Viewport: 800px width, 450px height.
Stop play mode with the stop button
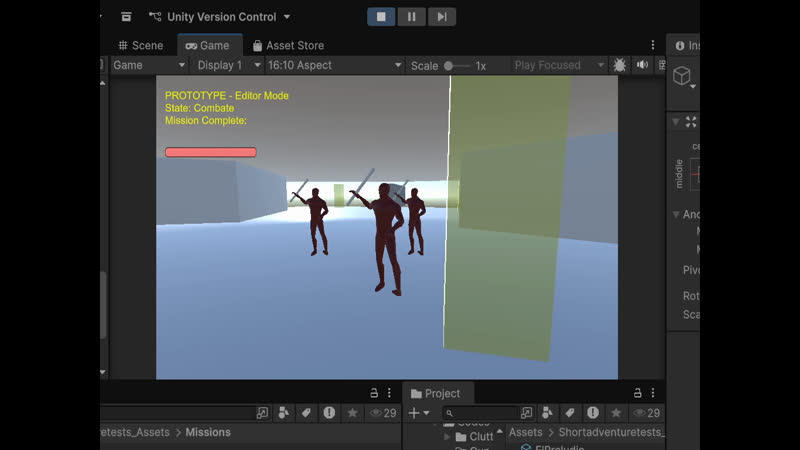pyautogui.click(x=382, y=16)
